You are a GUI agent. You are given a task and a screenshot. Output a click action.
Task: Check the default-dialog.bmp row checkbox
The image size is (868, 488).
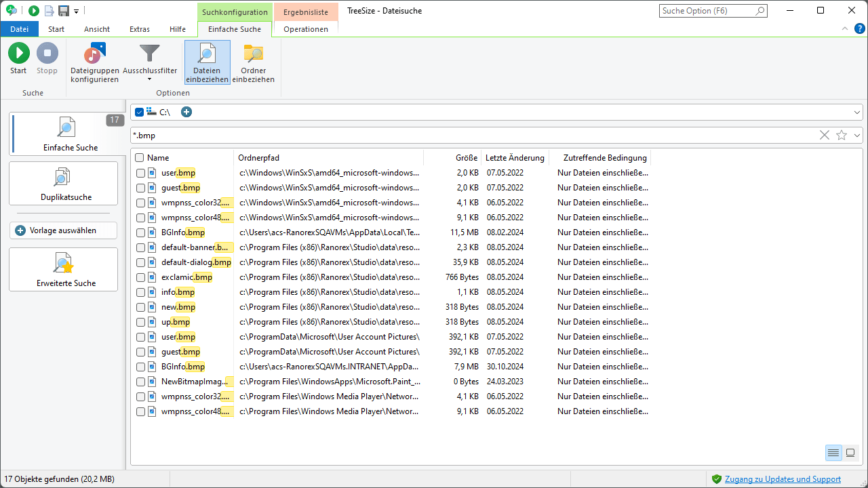point(140,262)
